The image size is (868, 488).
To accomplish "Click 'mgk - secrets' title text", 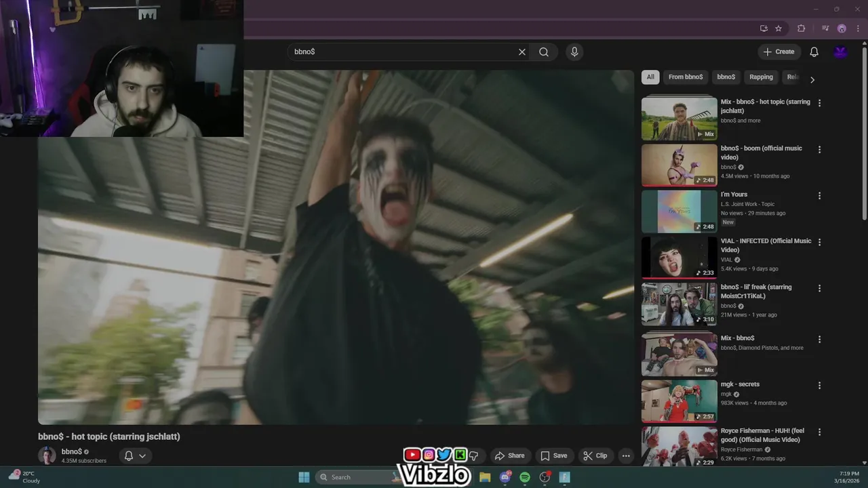I will pos(740,384).
